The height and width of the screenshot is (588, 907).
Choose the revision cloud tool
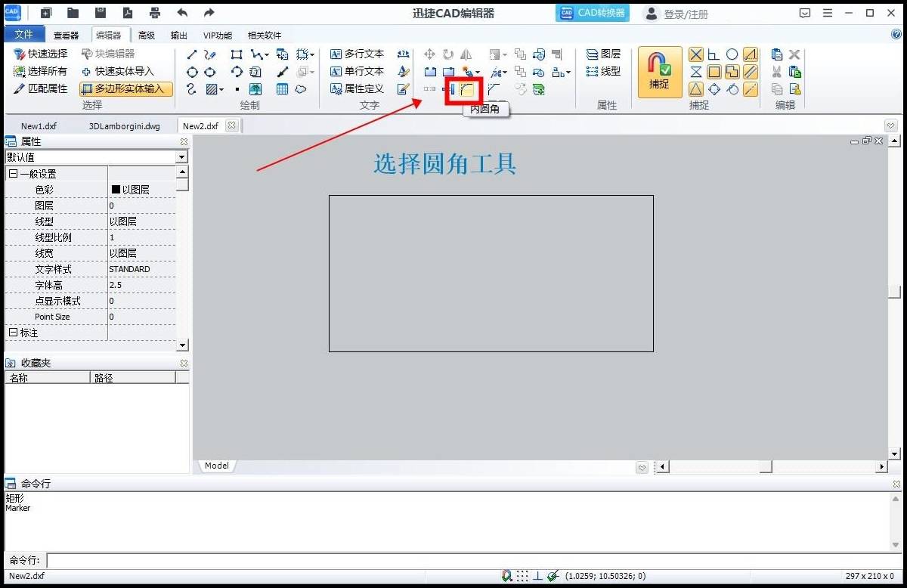click(301, 89)
